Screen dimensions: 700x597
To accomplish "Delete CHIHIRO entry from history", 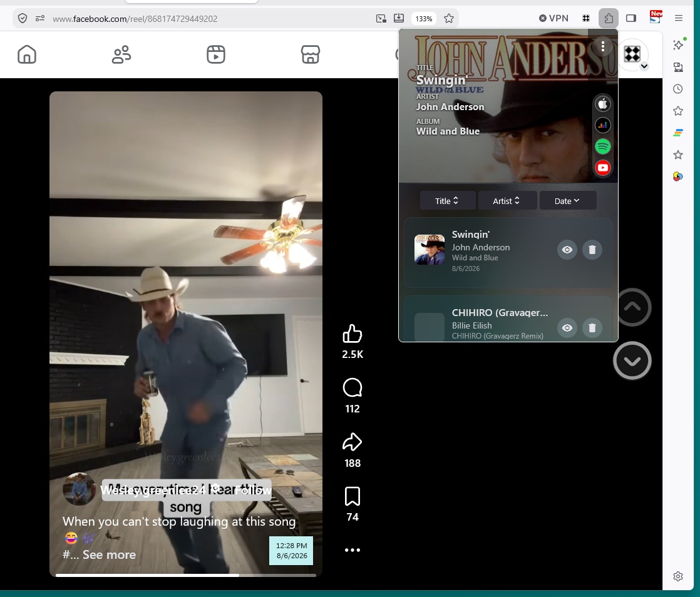I will (592, 328).
